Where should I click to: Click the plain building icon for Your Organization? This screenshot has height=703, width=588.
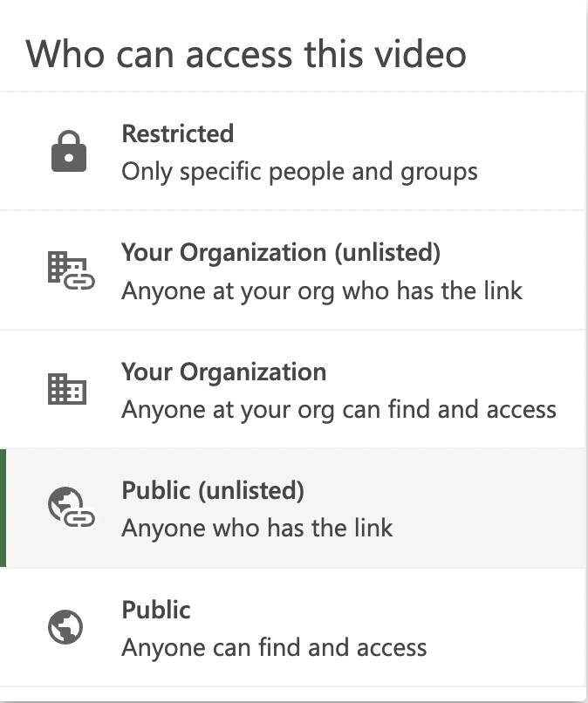point(66,389)
